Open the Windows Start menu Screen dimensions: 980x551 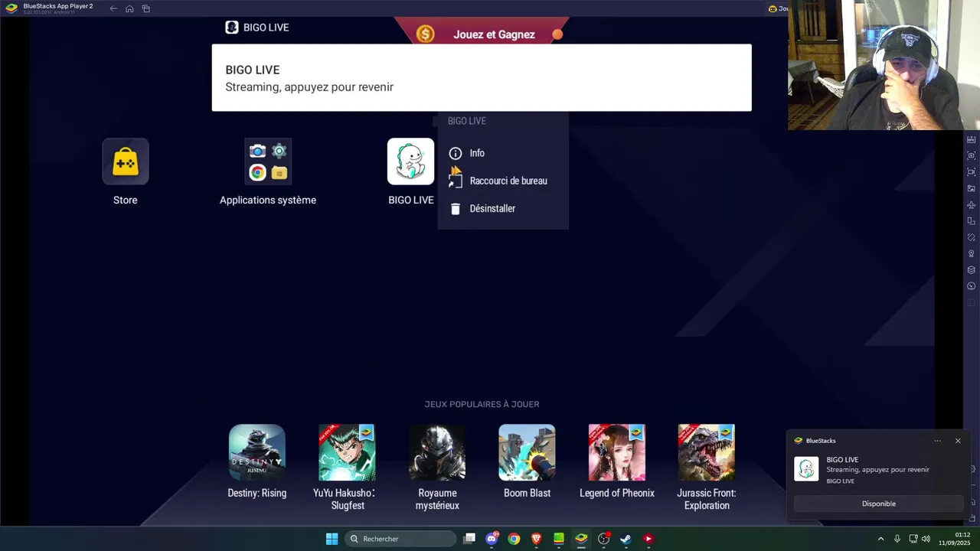point(332,539)
